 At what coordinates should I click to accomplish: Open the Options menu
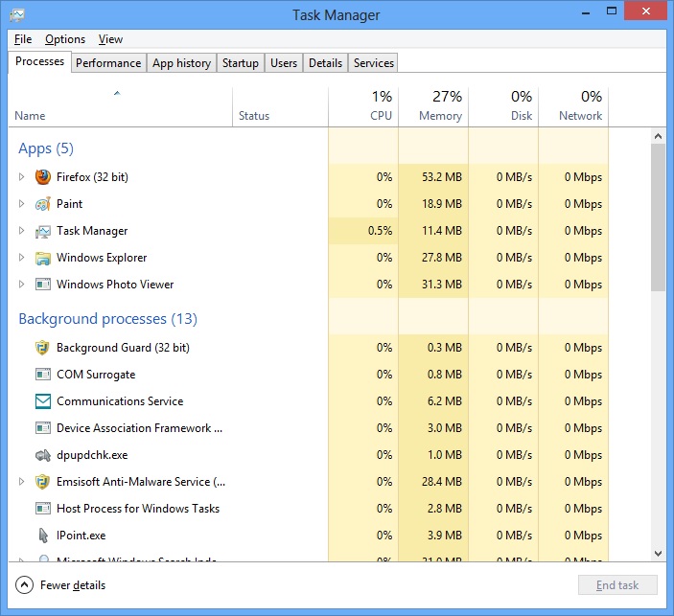(65, 39)
